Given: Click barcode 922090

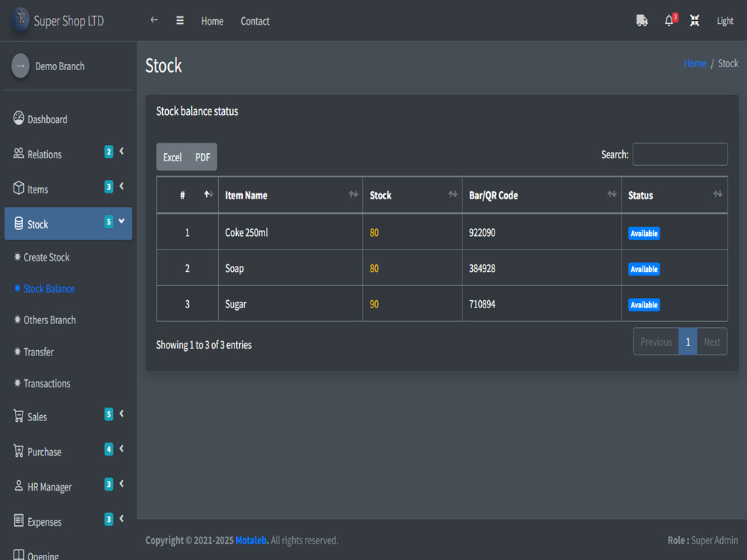Looking at the screenshot, I should pos(482,232).
